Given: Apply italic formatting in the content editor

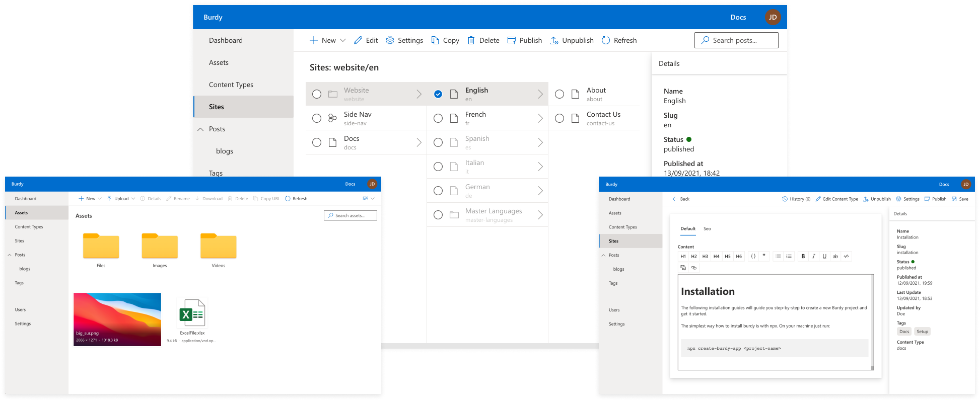Looking at the screenshot, I should [813, 256].
